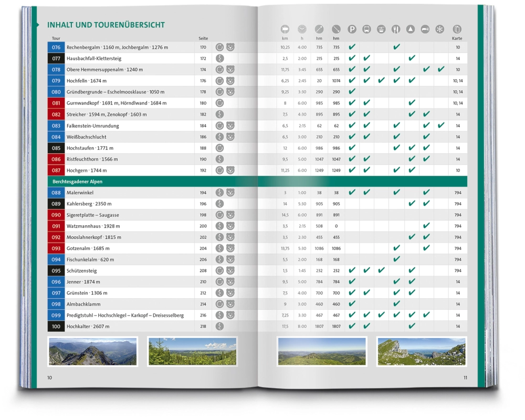Click the cable car header icon

[381, 29]
